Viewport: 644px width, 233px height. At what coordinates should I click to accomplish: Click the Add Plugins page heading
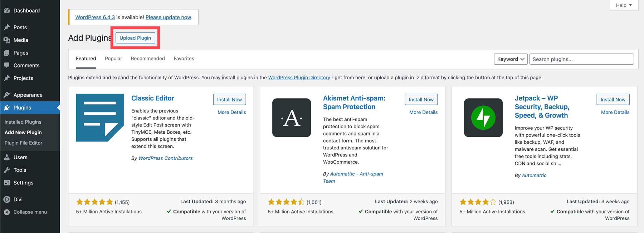[89, 38]
